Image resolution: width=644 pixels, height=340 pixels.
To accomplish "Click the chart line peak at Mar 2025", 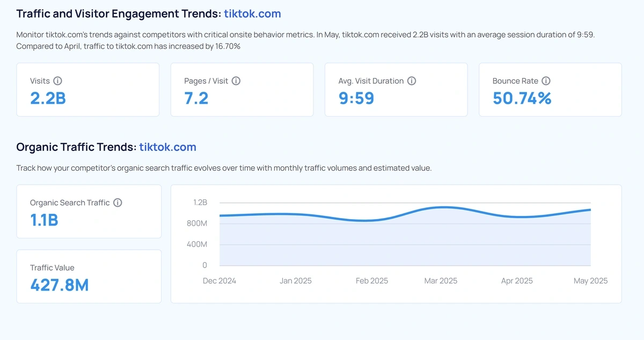I will 444,207.
